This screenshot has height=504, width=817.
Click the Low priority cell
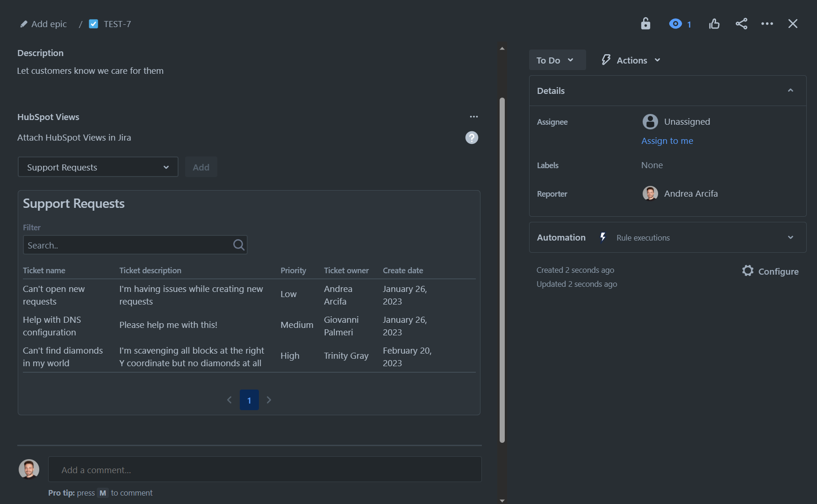point(288,294)
